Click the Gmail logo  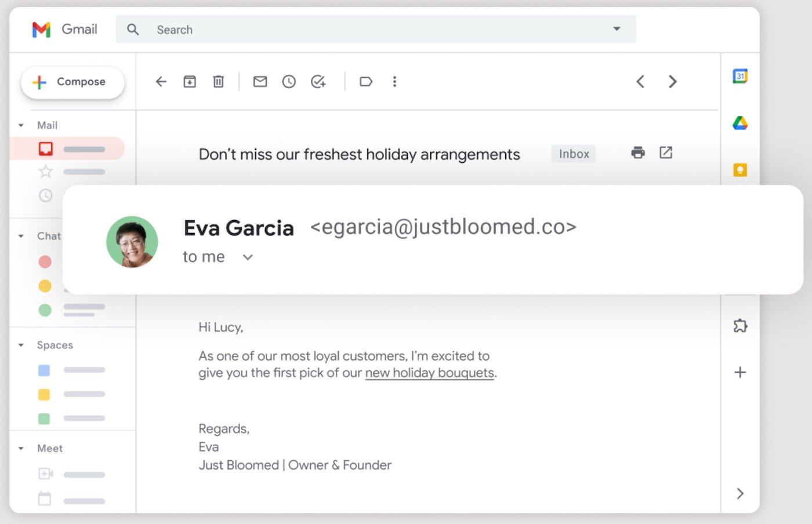point(64,29)
